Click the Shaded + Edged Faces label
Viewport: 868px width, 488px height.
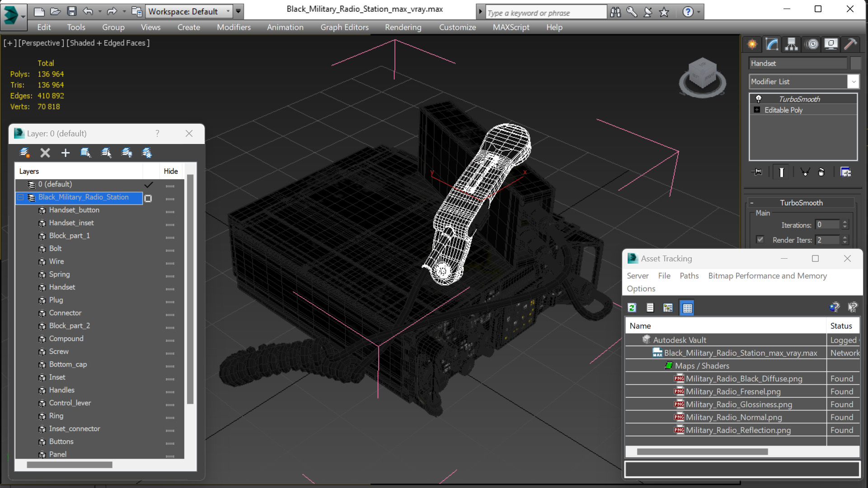tap(108, 43)
